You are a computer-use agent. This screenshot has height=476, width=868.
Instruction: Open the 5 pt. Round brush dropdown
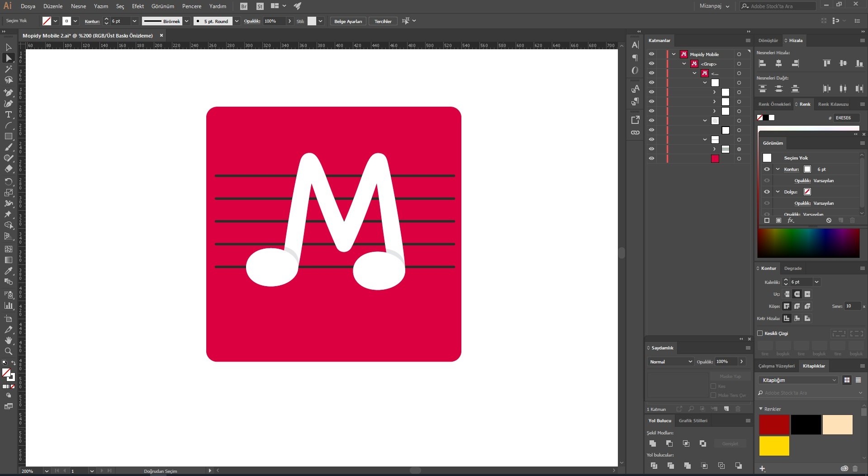pos(237,21)
